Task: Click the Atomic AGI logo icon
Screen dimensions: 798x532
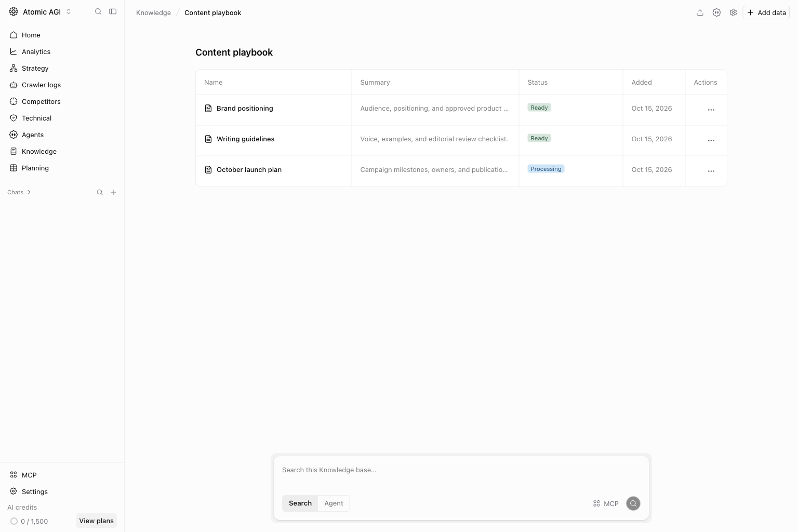Action: point(14,11)
